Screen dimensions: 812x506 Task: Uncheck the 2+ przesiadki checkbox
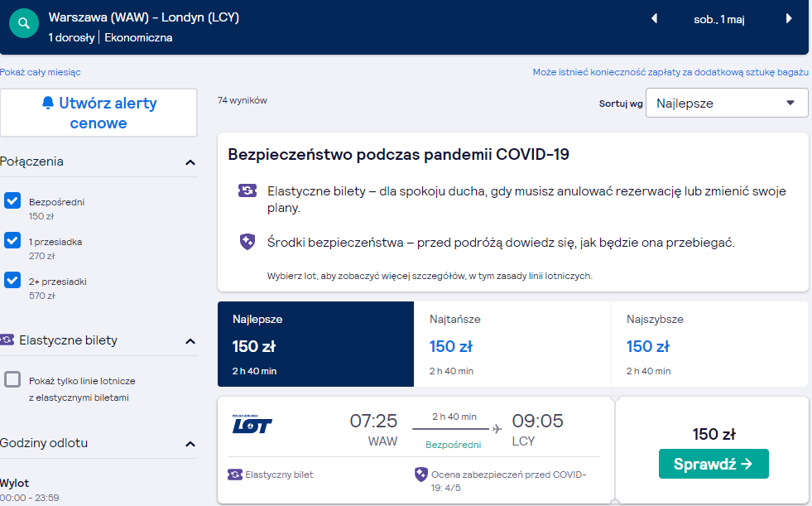pos(12,280)
